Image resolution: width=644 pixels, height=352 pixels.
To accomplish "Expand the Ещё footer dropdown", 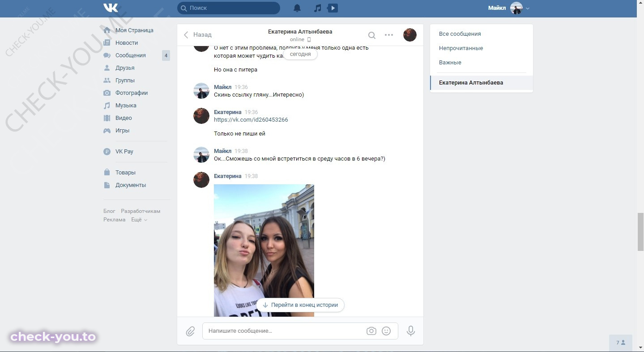I will (139, 220).
